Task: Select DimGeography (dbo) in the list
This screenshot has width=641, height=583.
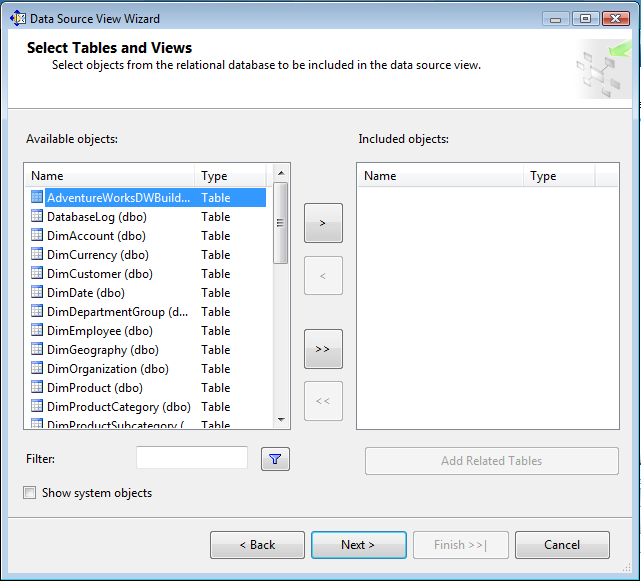Action: click(148, 350)
